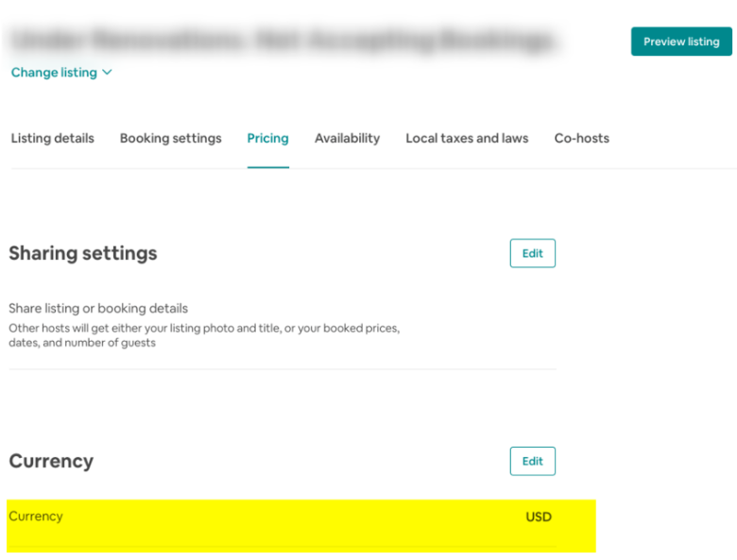This screenshot has width=737, height=560.
Task: Click the divider line below sharing description
Action: (x=282, y=368)
